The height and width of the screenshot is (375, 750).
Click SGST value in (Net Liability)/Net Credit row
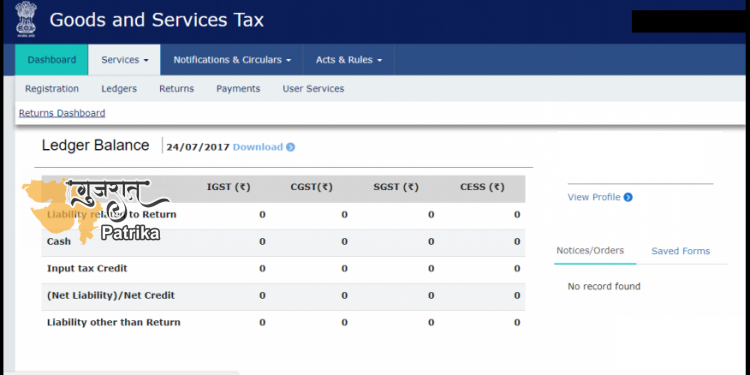[431, 296]
